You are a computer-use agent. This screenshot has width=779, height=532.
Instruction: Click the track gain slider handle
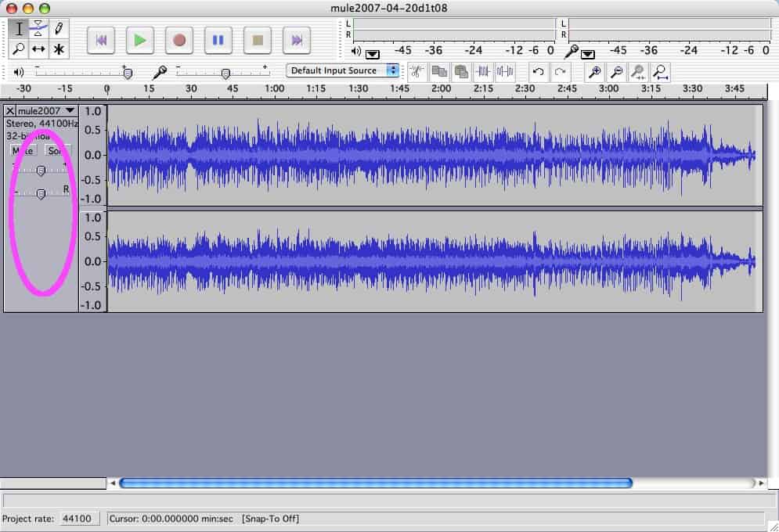41,170
